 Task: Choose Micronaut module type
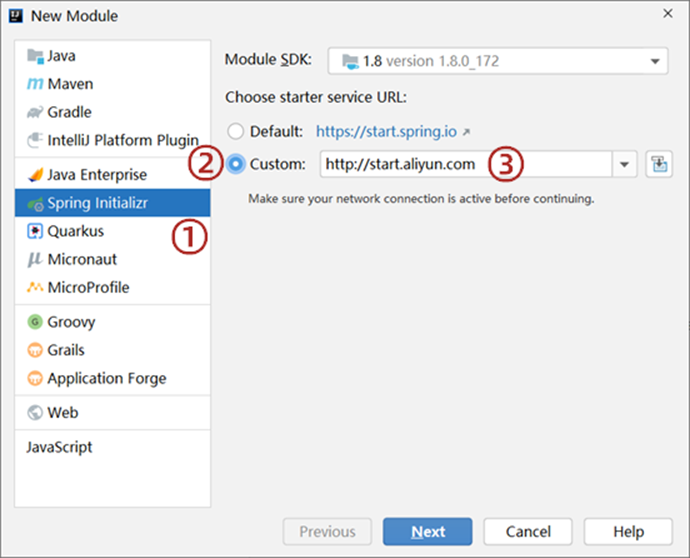[x=113, y=259]
